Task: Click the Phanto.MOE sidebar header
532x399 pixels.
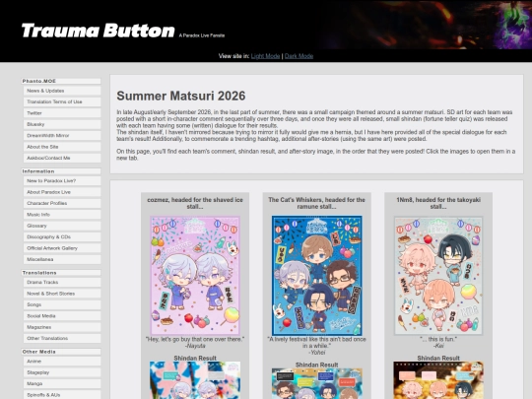Action: pyautogui.click(x=61, y=81)
